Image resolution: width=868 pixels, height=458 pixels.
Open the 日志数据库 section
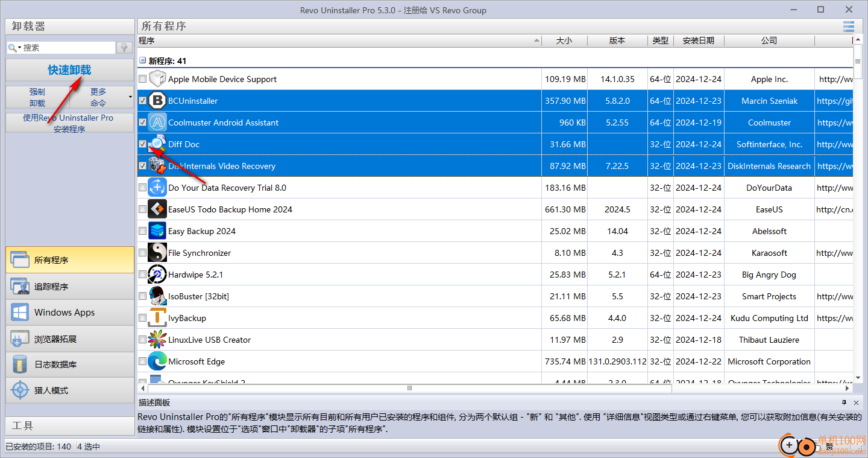[70, 364]
